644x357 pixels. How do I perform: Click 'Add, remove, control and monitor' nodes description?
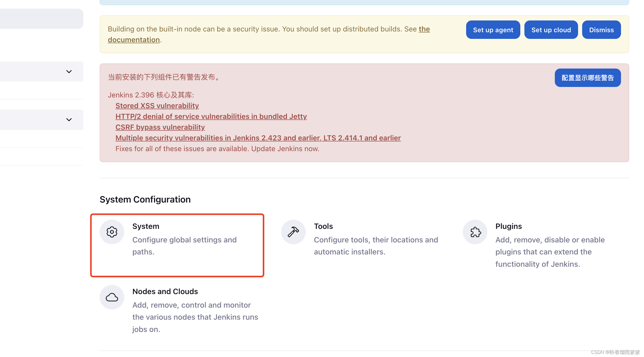[x=195, y=317]
